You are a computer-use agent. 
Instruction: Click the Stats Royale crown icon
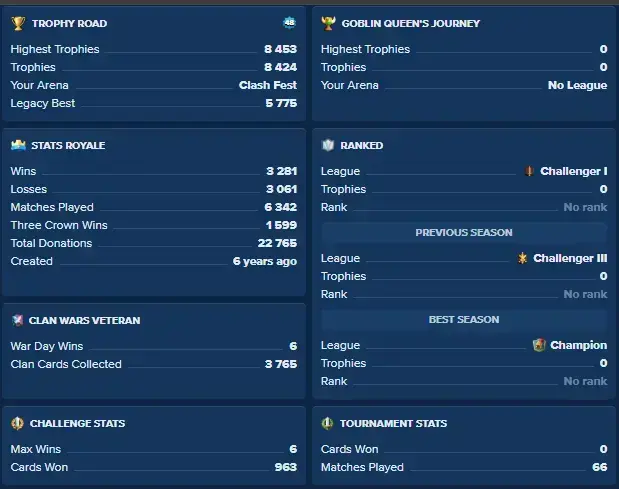pyautogui.click(x=18, y=145)
